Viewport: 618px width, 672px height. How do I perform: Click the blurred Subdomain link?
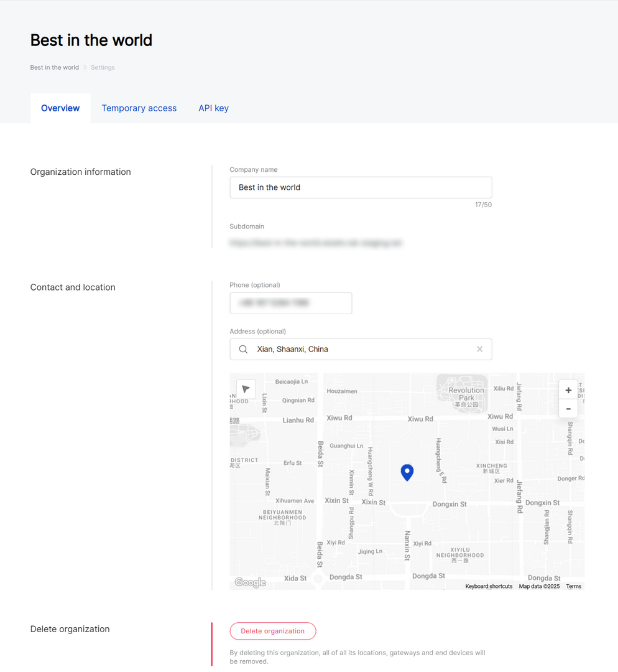pyautogui.click(x=316, y=243)
